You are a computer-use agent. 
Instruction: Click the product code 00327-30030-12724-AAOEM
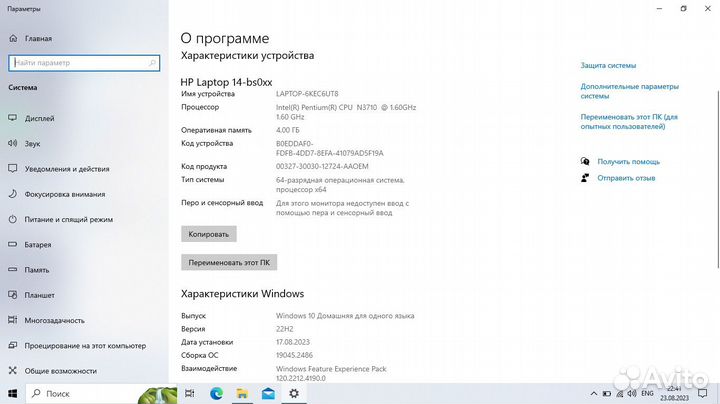pyautogui.click(x=322, y=166)
